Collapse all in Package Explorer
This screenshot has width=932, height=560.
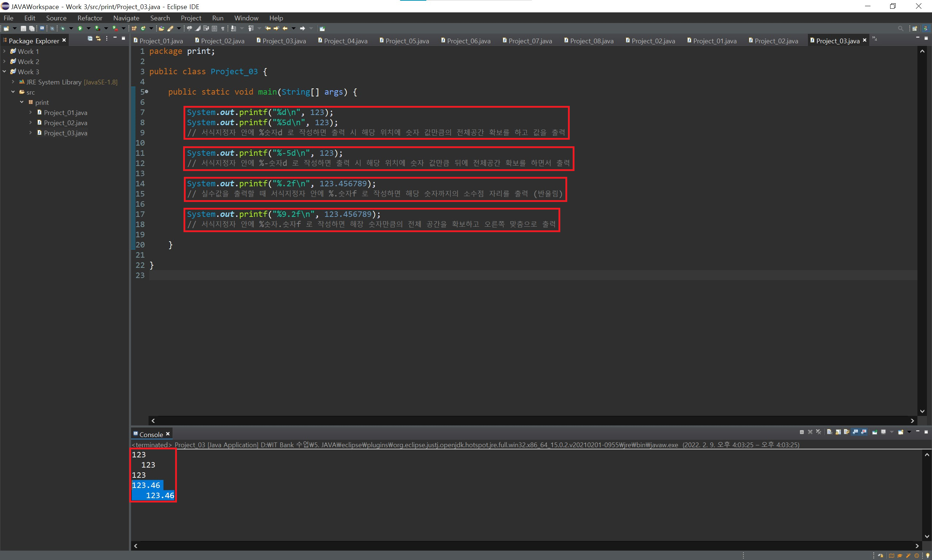90,39
